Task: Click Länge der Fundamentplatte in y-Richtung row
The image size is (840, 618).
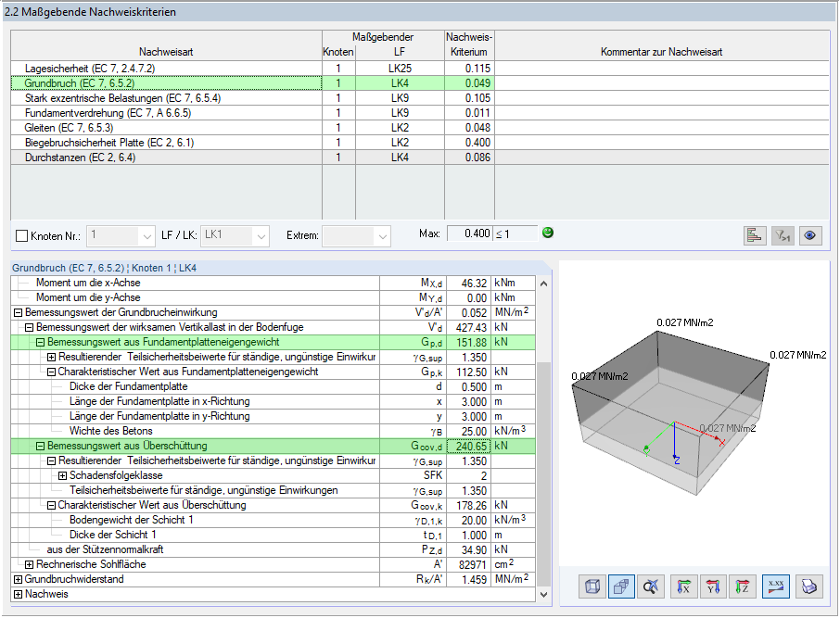Action: tap(273, 417)
